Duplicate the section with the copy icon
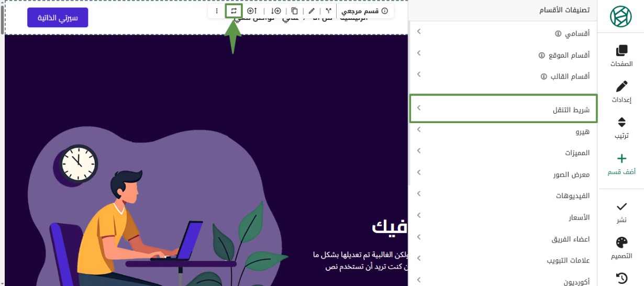 [x=295, y=11]
